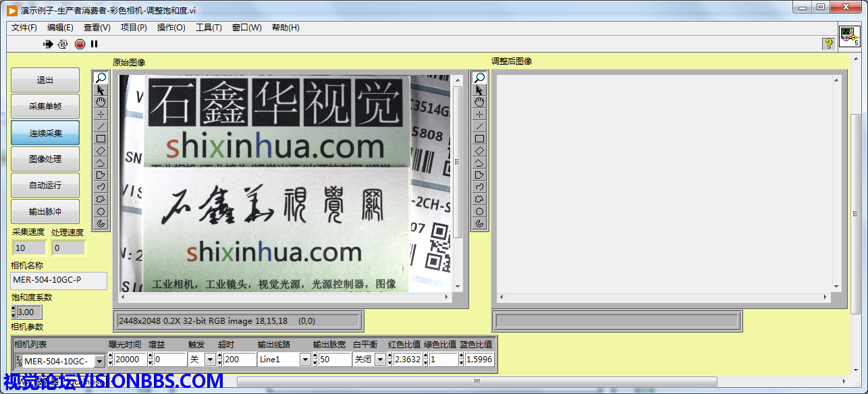Image resolution: width=868 pixels, height=394 pixels.
Task: Click the 退出 button
Action: 45,80
